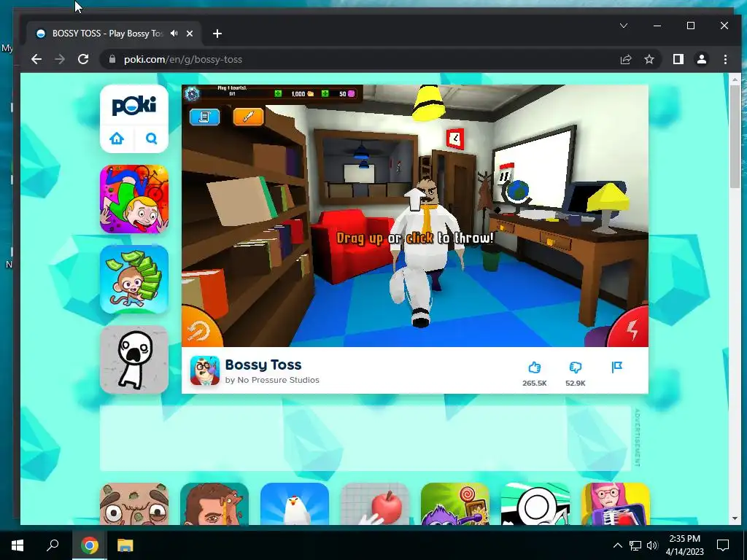Open the pink-haired girl x-ray game thumbnail
This screenshot has width=747, height=560.
click(616, 504)
